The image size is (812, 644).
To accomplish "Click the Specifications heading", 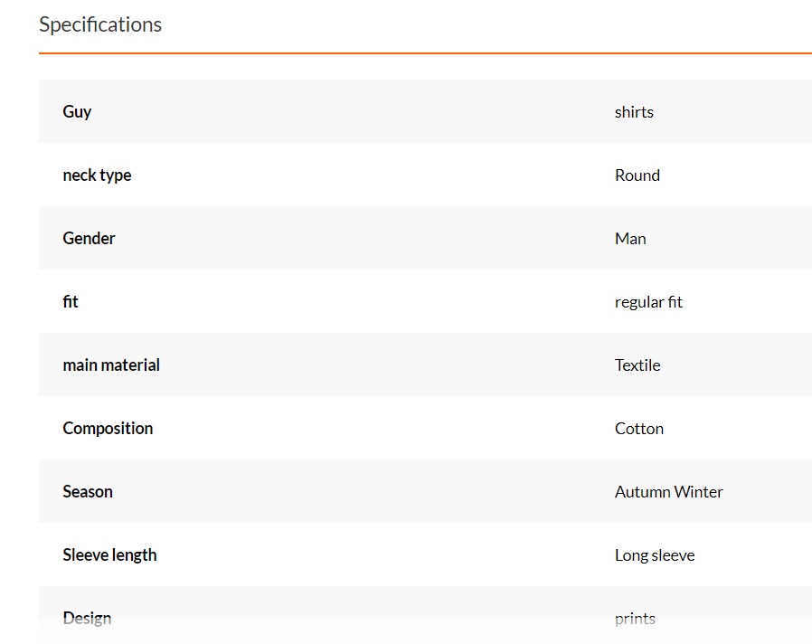I will pyautogui.click(x=100, y=24).
